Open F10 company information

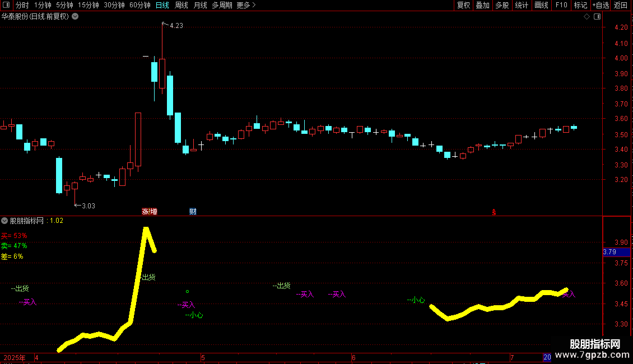(561, 5)
